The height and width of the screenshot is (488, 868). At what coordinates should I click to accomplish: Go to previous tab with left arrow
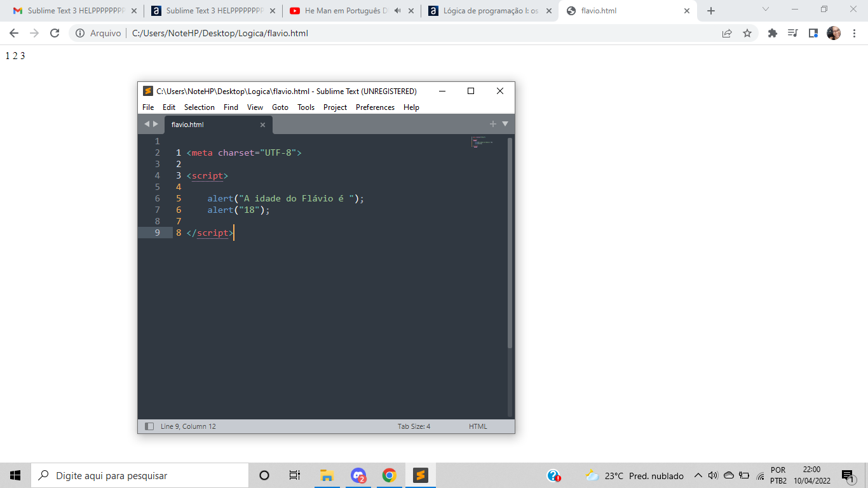(x=146, y=124)
